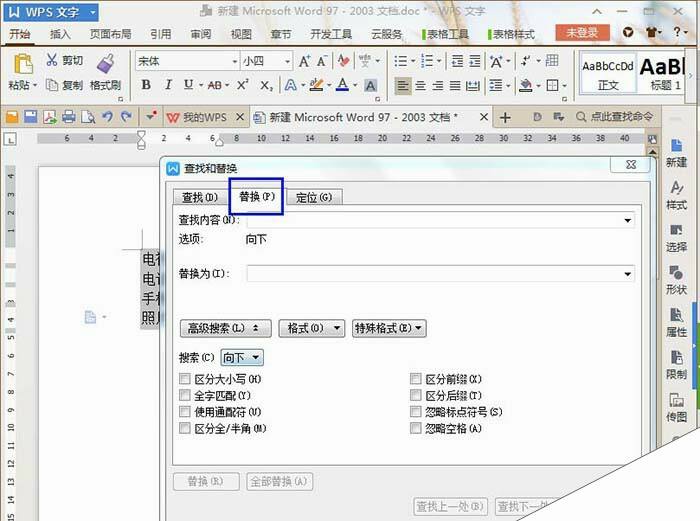This screenshot has height=521, width=700.
Task: Enable 区分前缀 checkbox
Action: [x=415, y=379]
